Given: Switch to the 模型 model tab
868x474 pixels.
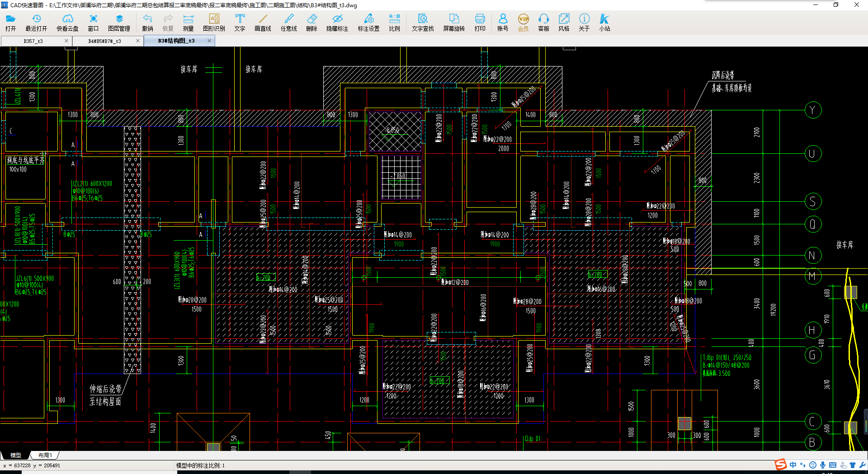Looking at the screenshot, I should click(x=16, y=455).
